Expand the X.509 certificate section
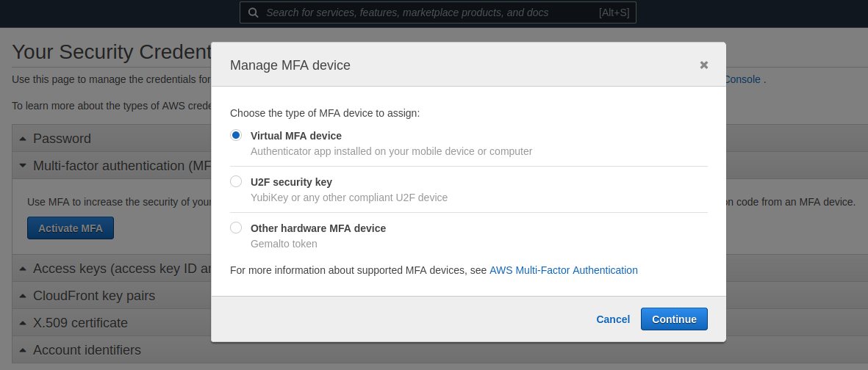The image size is (868, 370). pyautogui.click(x=23, y=323)
